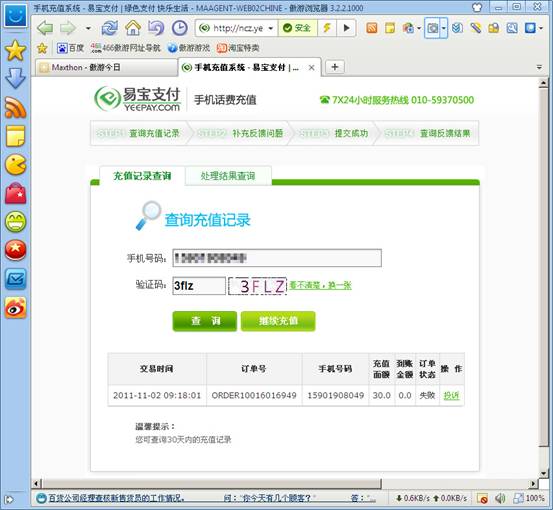The image size is (553, 510).
Task: Focus the 验证码 input containing 3flz
Action: (199, 286)
